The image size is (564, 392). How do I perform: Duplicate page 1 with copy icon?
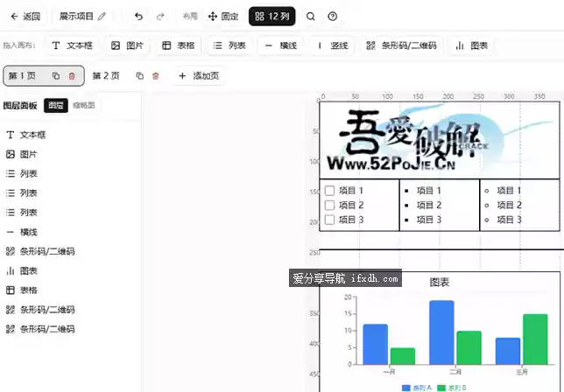tap(56, 76)
